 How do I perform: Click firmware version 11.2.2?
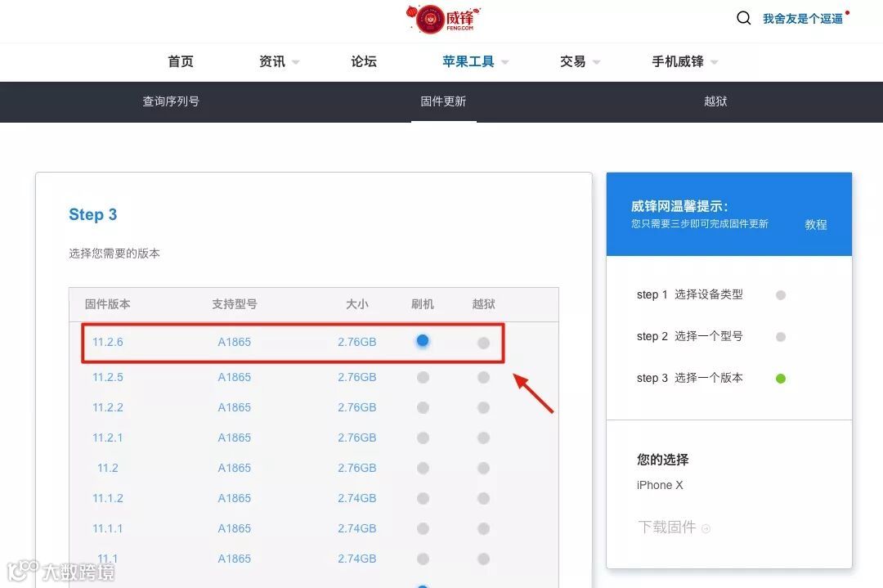(x=108, y=408)
